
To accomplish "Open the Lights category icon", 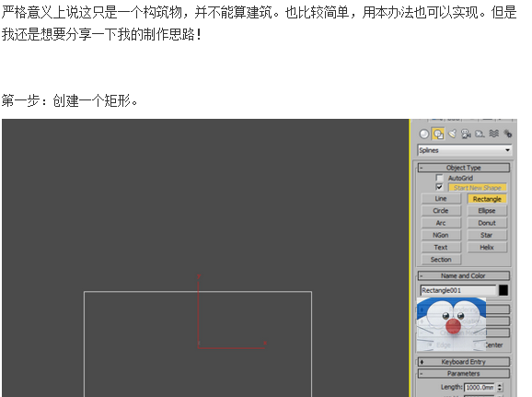I will (452, 134).
